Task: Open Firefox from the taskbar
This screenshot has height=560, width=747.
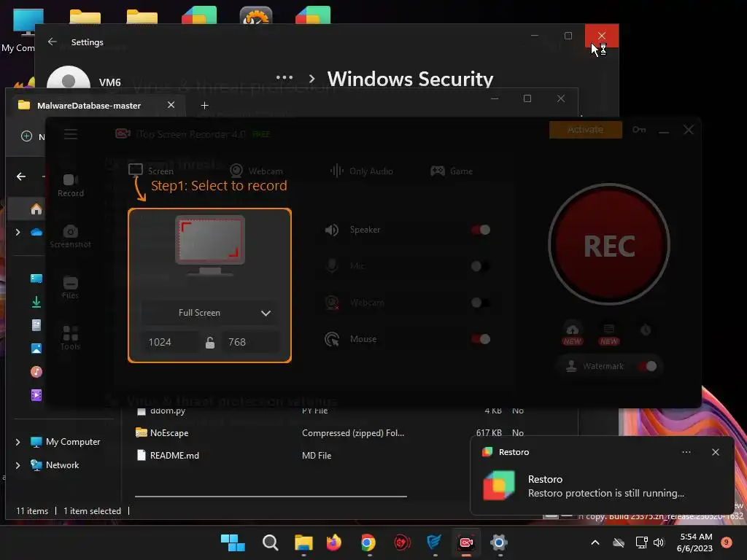Action: tap(334, 542)
